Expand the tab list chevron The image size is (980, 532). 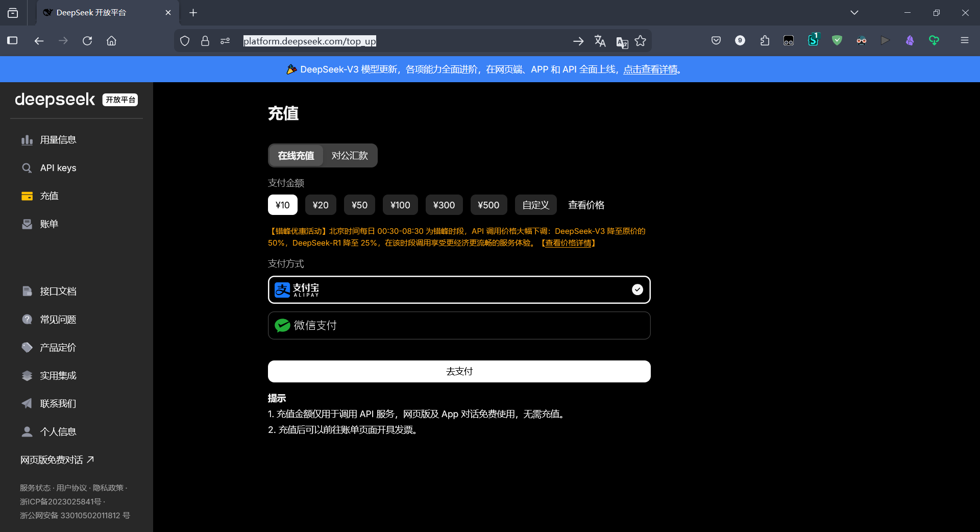tap(855, 12)
